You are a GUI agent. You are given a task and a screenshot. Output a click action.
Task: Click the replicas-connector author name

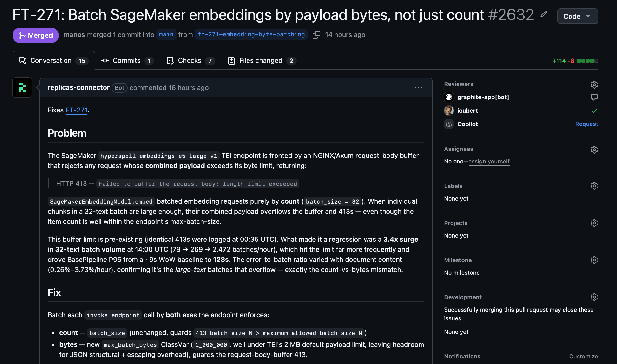pos(79,88)
